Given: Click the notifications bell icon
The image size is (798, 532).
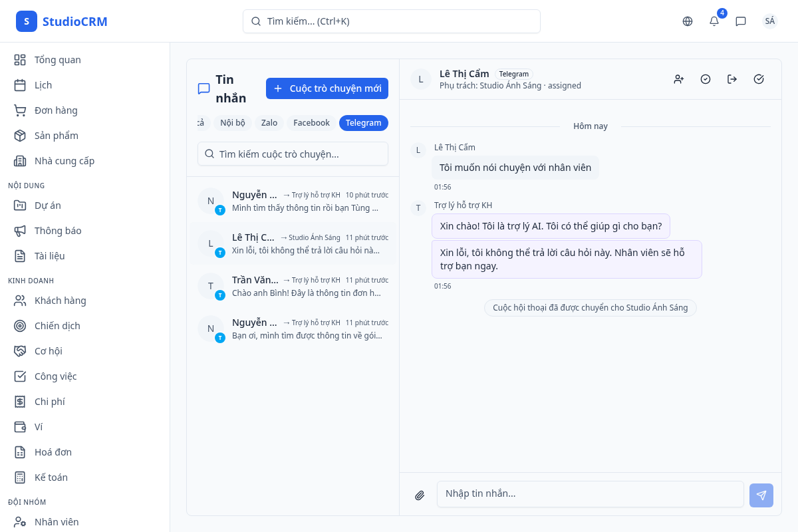Looking at the screenshot, I should pyautogui.click(x=714, y=21).
